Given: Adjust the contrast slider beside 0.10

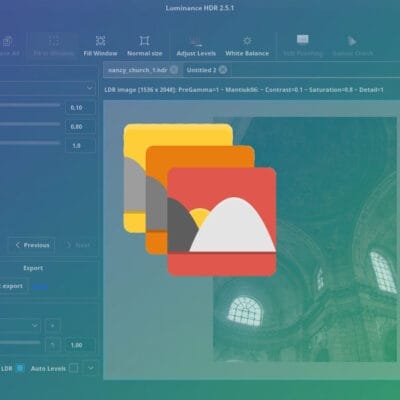Looking at the screenshot, I should [x=30, y=105].
